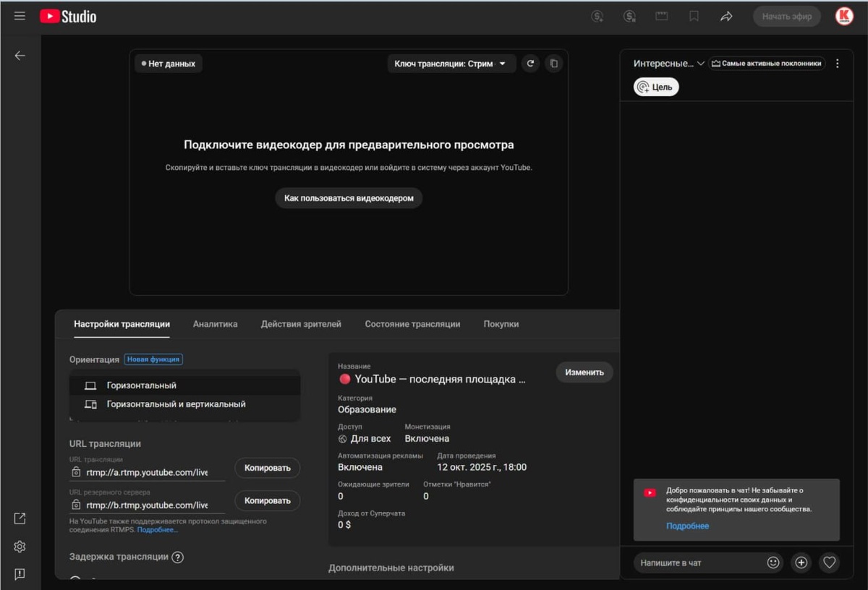
Task: Choose Горизонтальный и вертикальный orientation
Action: [x=184, y=404]
